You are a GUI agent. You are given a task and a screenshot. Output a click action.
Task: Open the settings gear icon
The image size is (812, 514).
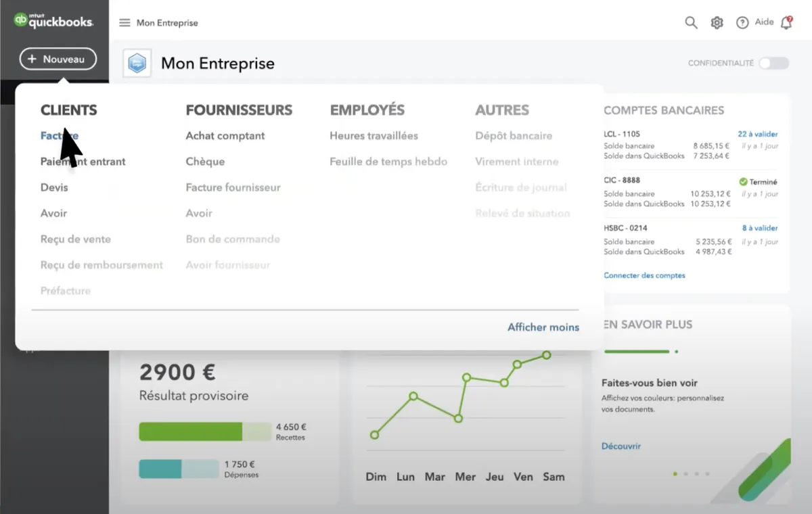[x=717, y=22]
